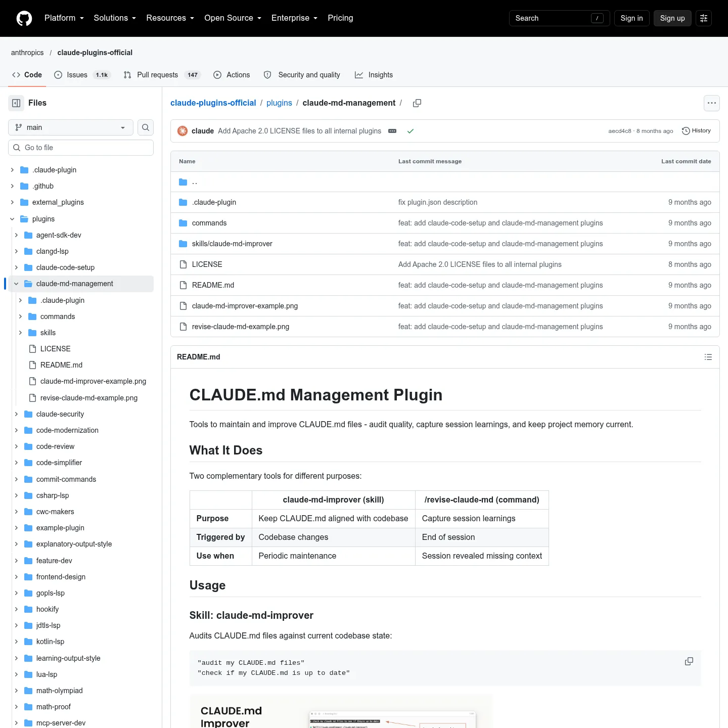Switch to the Code tab
728x728 pixels.
coord(27,75)
